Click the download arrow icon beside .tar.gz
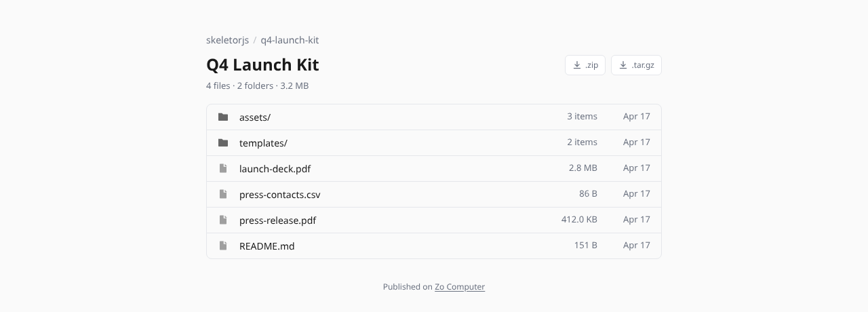 623,65
